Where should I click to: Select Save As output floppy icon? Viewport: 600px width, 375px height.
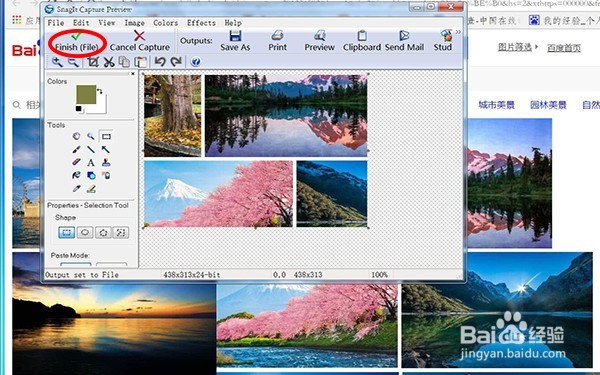pos(235,42)
